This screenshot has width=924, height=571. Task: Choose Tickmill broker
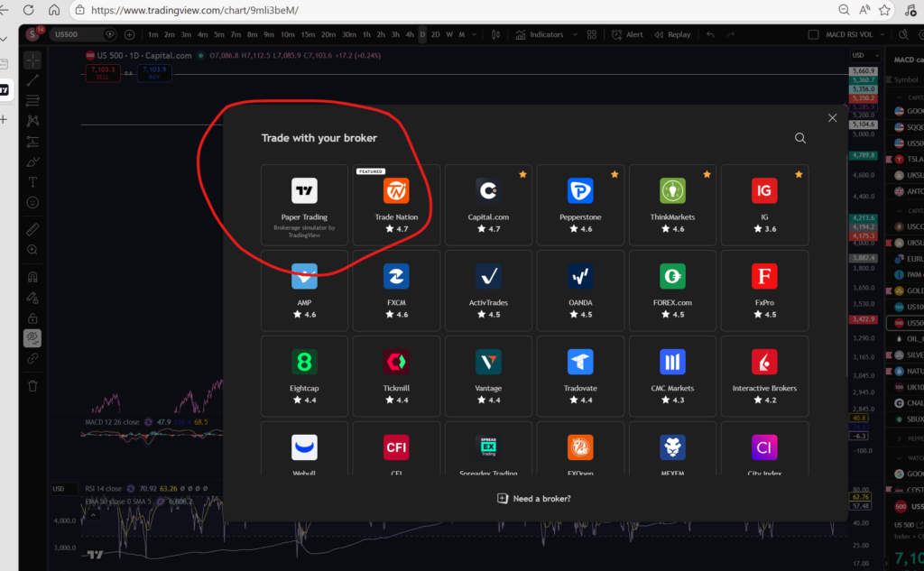point(396,376)
